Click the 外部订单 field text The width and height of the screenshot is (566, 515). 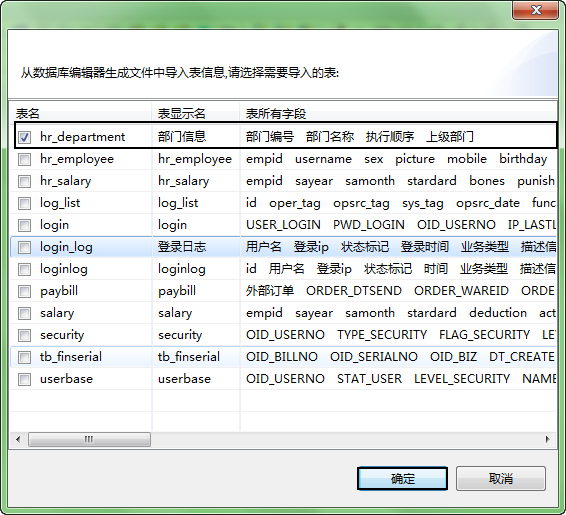(270, 291)
